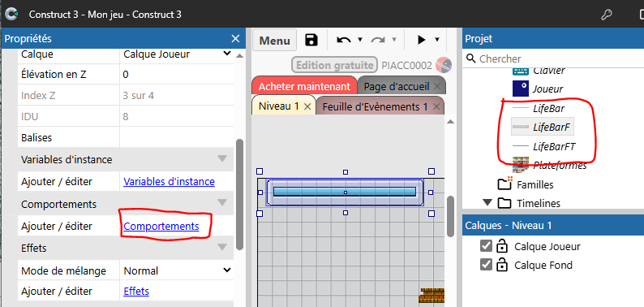644x307 pixels.
Task: Click the lock icon for Calque Fond
Action: (501, 265)
